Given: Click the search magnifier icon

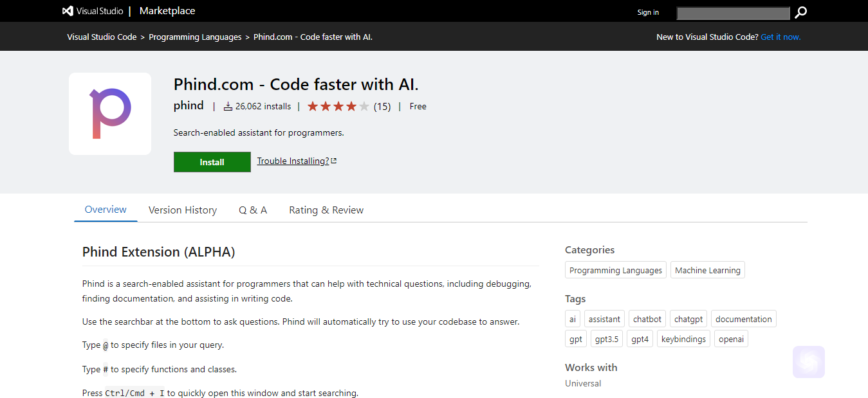Looking at the screenshot, I should coord(800,12).
